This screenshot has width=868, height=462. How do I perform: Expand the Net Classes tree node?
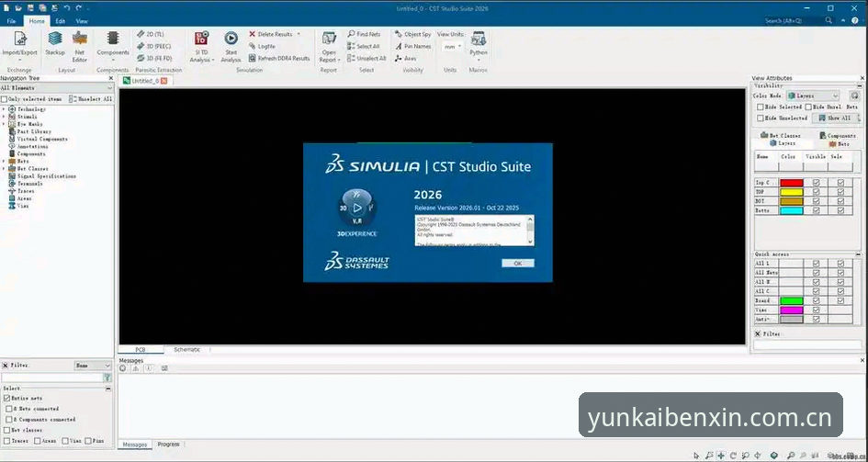[x=4, y=168]
